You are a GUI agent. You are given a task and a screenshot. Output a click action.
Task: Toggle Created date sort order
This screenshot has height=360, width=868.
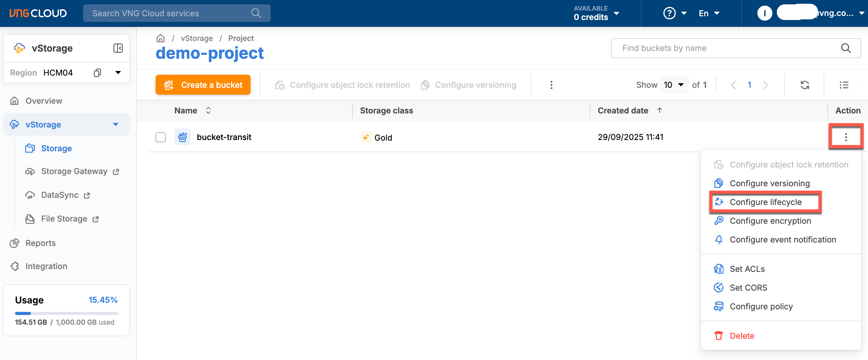coord(659,111)
